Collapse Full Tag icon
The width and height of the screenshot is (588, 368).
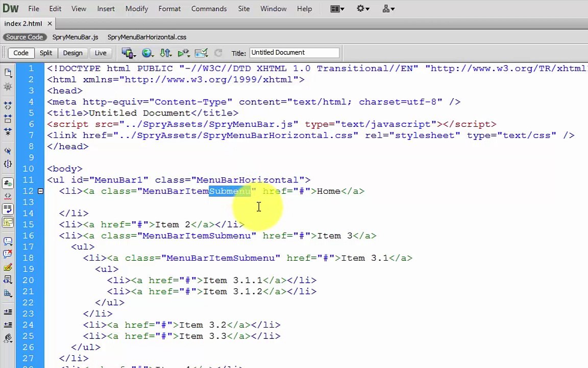coord(8,105)
